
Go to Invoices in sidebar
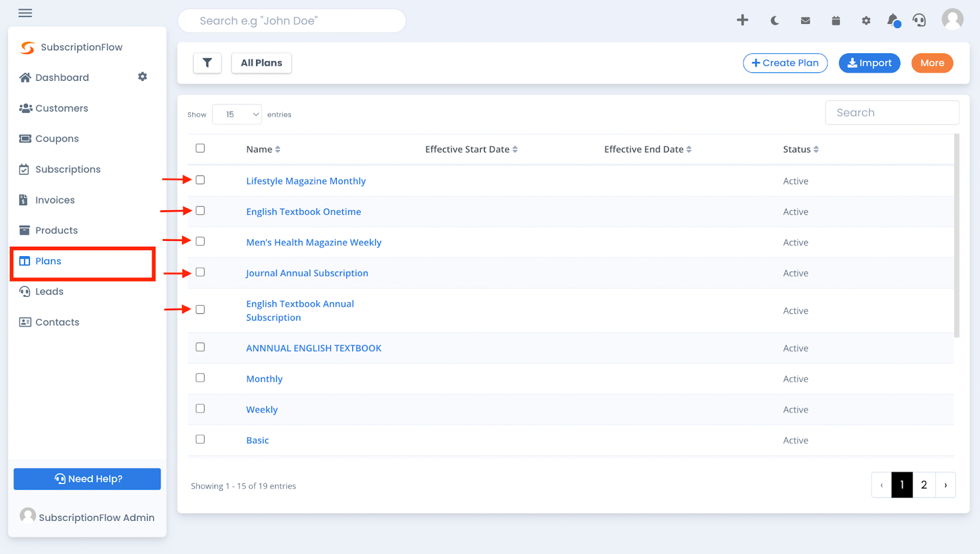pos(55,200)
